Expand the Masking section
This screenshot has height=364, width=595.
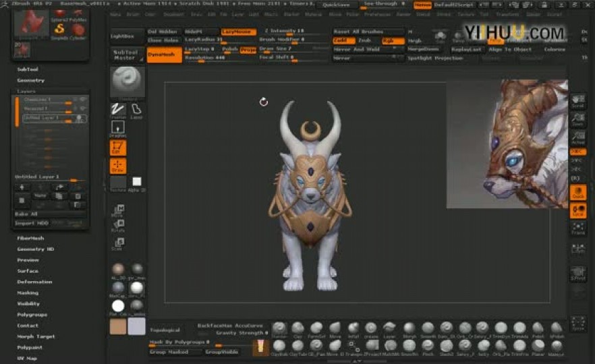[x=27, y=293]
